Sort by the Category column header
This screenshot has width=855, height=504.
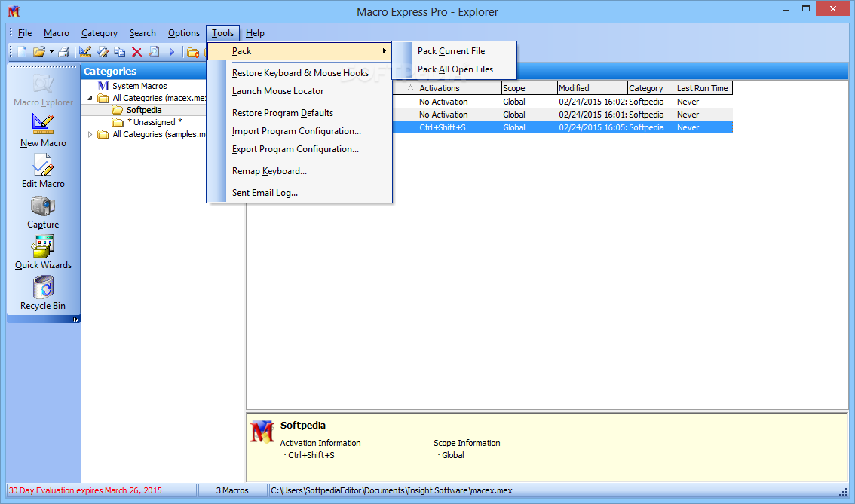(651, 88)
